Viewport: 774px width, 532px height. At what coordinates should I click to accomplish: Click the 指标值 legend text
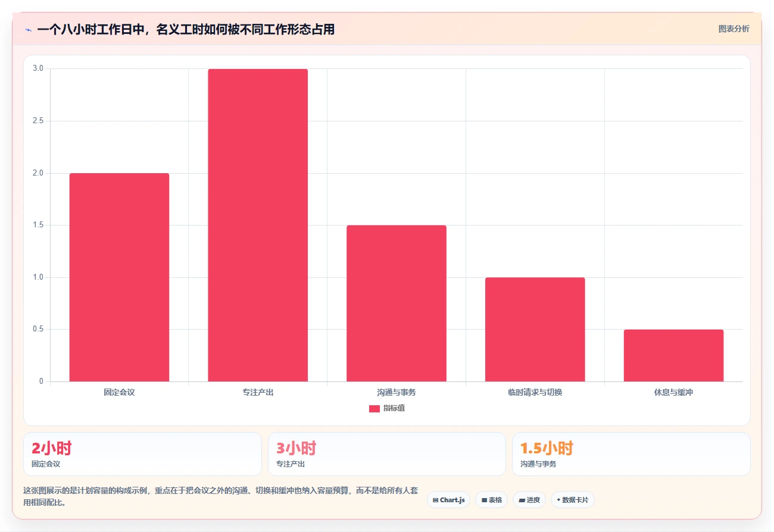[x=394, y=408]
